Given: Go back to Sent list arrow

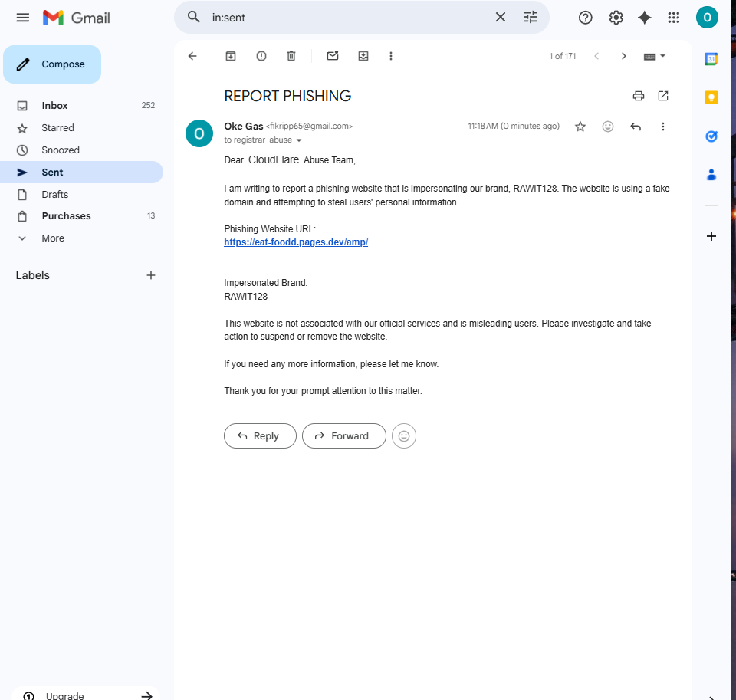Looking at the screenshot, I should tap(192, 56).
